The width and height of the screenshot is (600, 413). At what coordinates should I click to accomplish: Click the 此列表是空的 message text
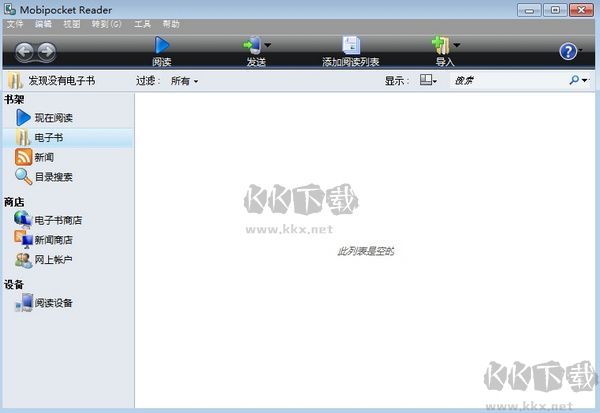coord(366,251)
